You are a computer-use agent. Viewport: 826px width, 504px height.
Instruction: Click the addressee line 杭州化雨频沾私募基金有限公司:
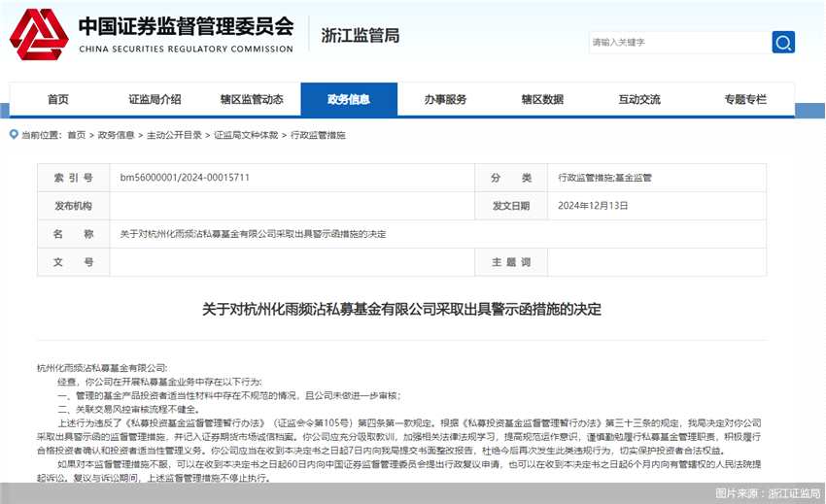pos(102,368)
